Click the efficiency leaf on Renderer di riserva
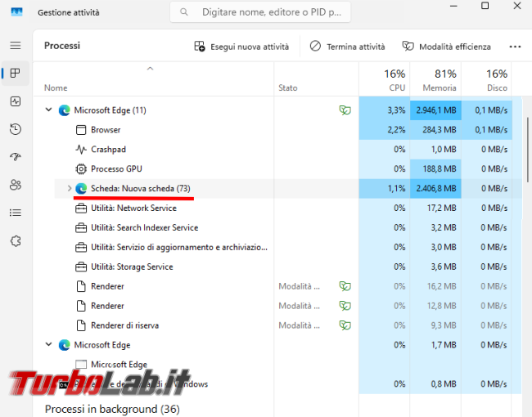The image size is (532, 417). pyautogui.click(x=345, y=325)
